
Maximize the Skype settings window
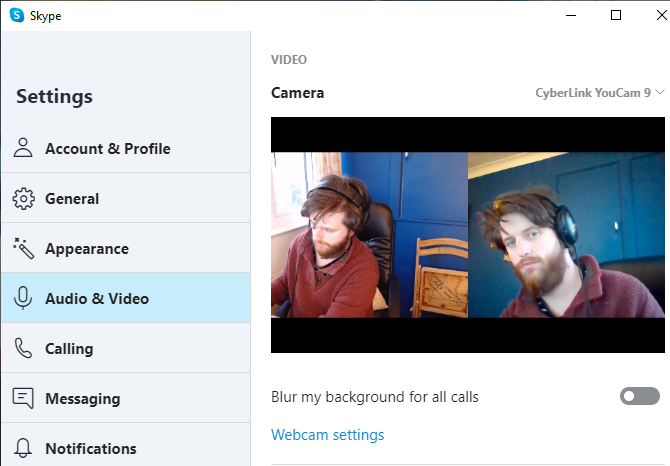point(616,15)
